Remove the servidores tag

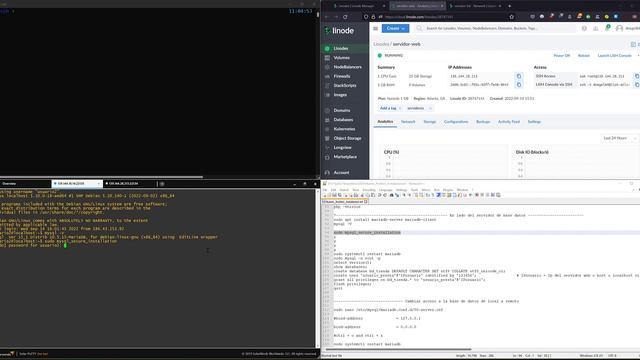(x=430, y=109)
